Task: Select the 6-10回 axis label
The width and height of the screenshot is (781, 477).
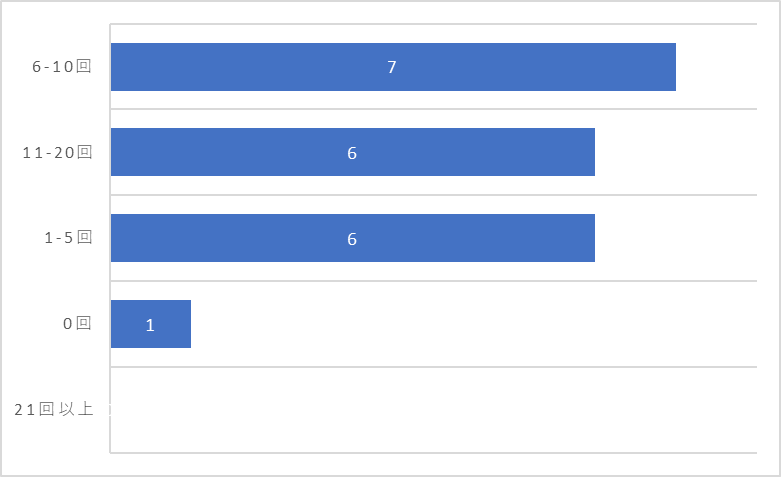Action: coord(62,66)
